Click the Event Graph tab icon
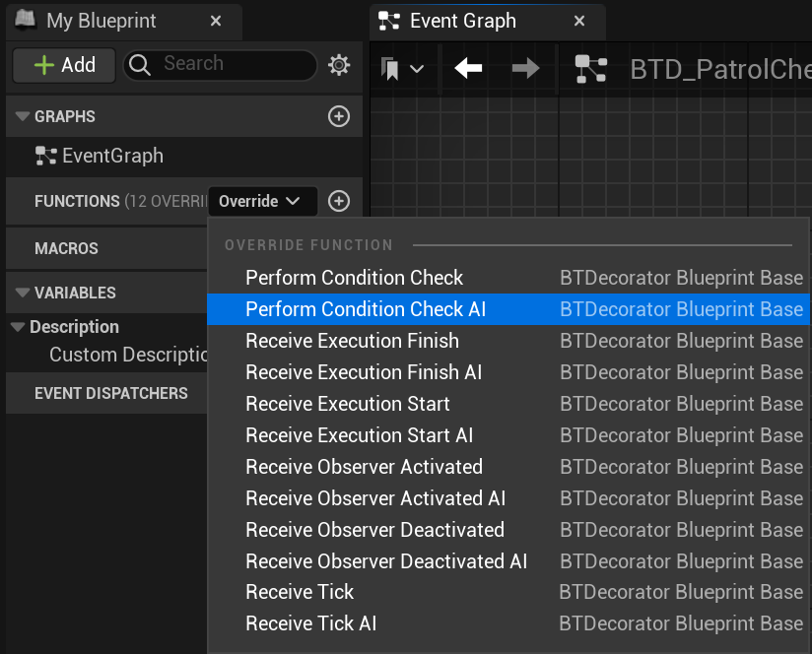The width and height of the screenshot is (812, 654). click(x=389, y=21)
